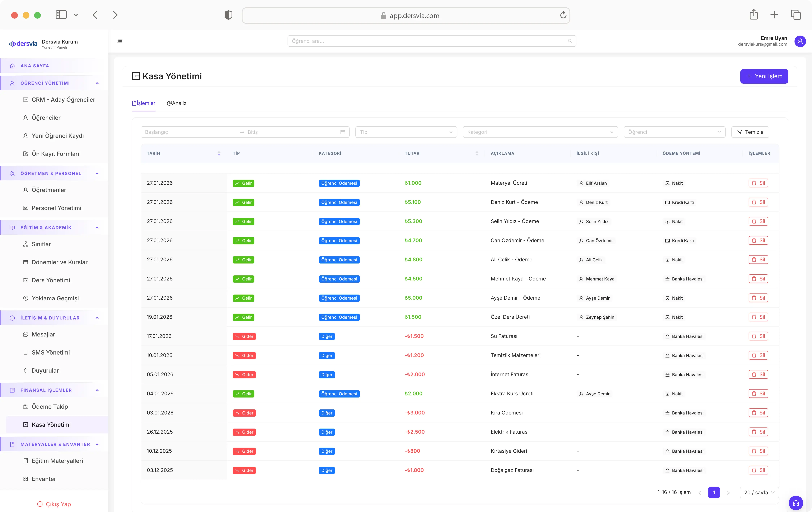Sort table by Tarih column arrows
The width and height of the screenshot is (812, 512).
(x=219, y=153)
